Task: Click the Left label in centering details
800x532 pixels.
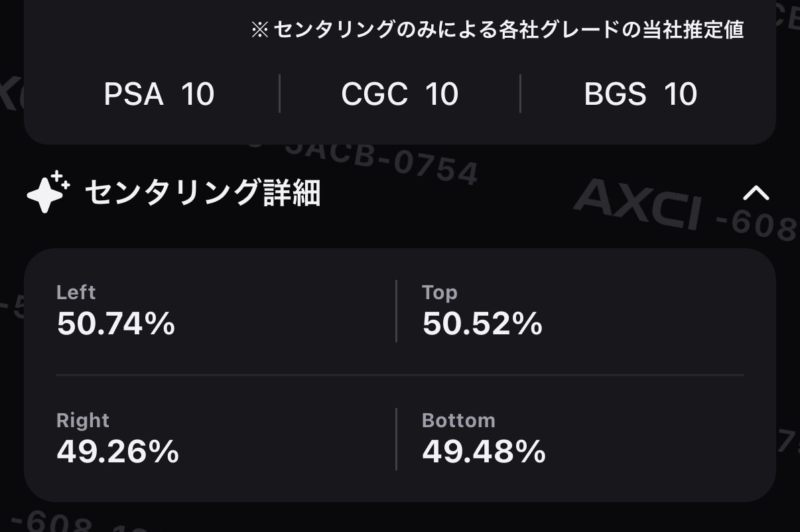Action: (76, 293)
